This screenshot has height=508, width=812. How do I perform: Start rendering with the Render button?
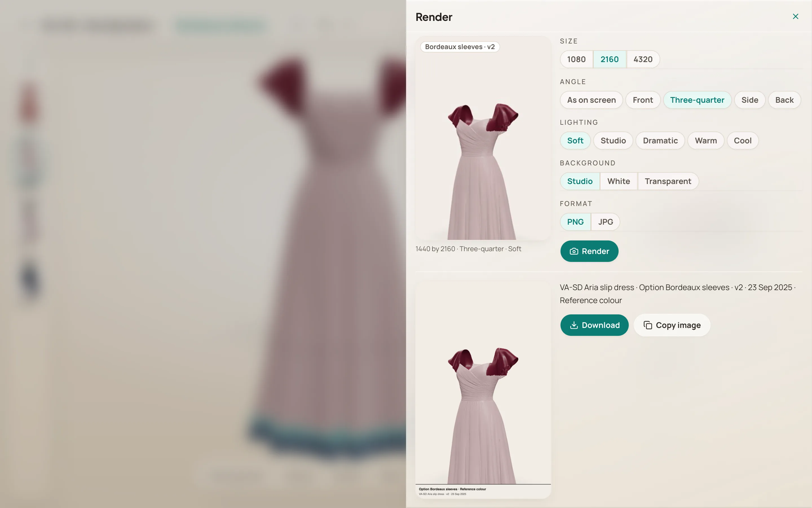589,251
